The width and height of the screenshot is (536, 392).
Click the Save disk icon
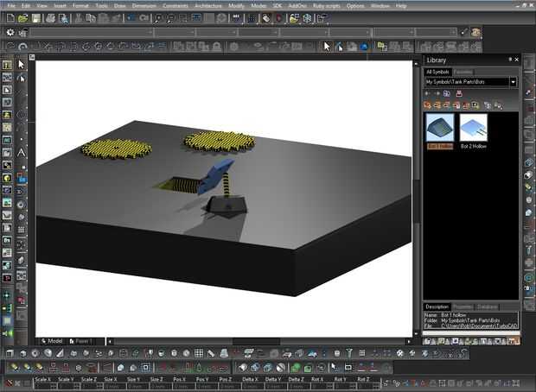pyautogui.click(x=36, y=17)
